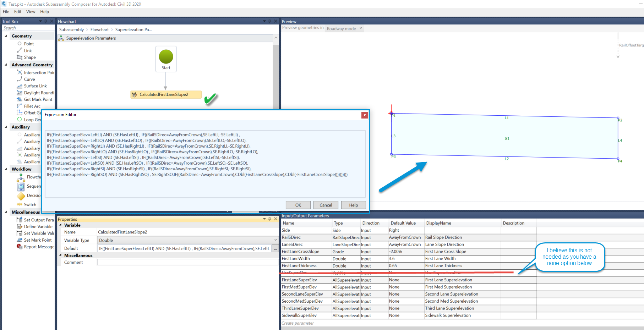Screen dimensions: 644x330
Task: Collapse the Auxiliary section in Tool Box
Action: pyautogui.click(x=6, y=127)
